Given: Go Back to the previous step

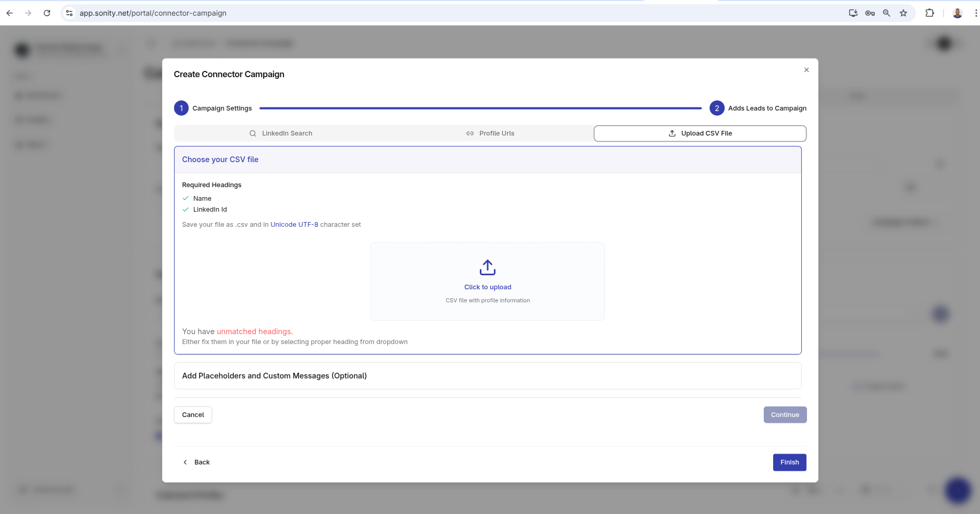Looking at the screenshot, I should pos(196,462).
